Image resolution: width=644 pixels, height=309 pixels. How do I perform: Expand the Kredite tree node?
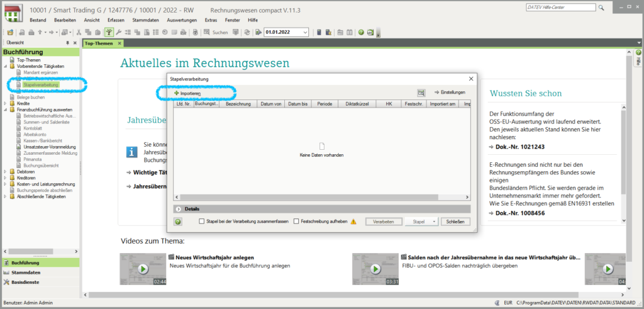pyautogui.click(x=5, y=104)
